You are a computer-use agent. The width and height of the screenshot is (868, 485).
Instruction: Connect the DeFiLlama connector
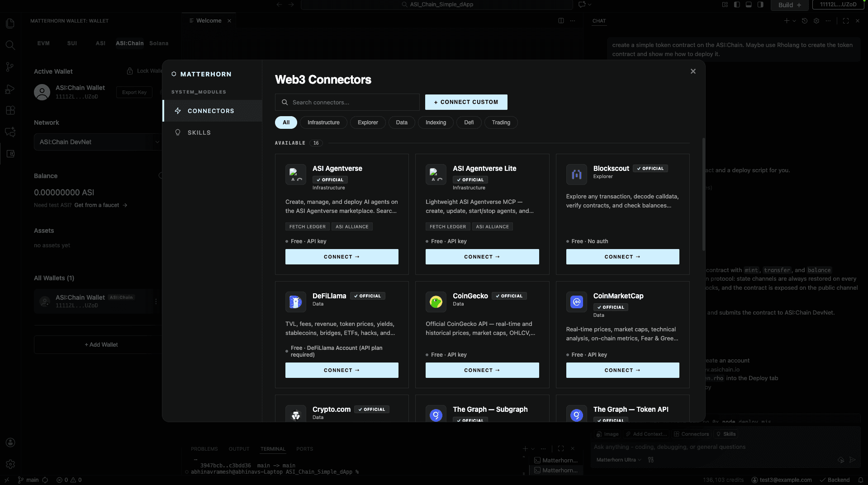pos(342,370)
